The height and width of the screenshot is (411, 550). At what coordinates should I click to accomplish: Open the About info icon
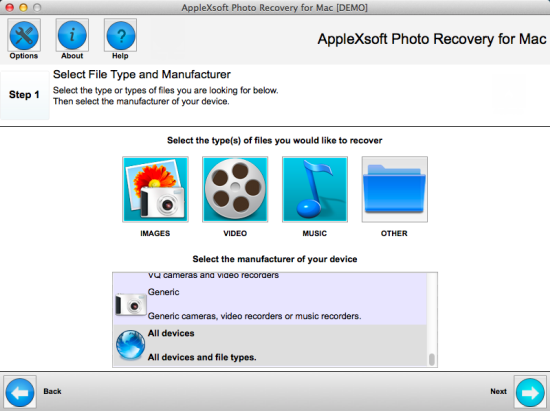click(72, 35)
